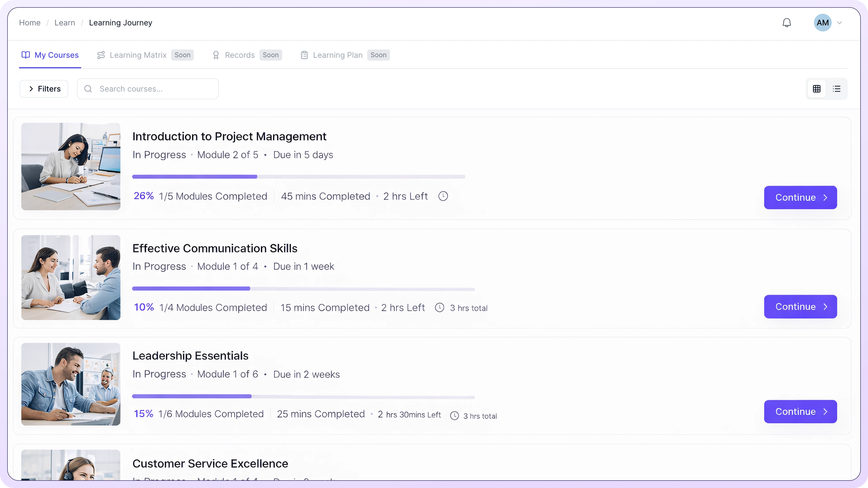Switch to grid view
868x488 pixels.
coord(816,89)
